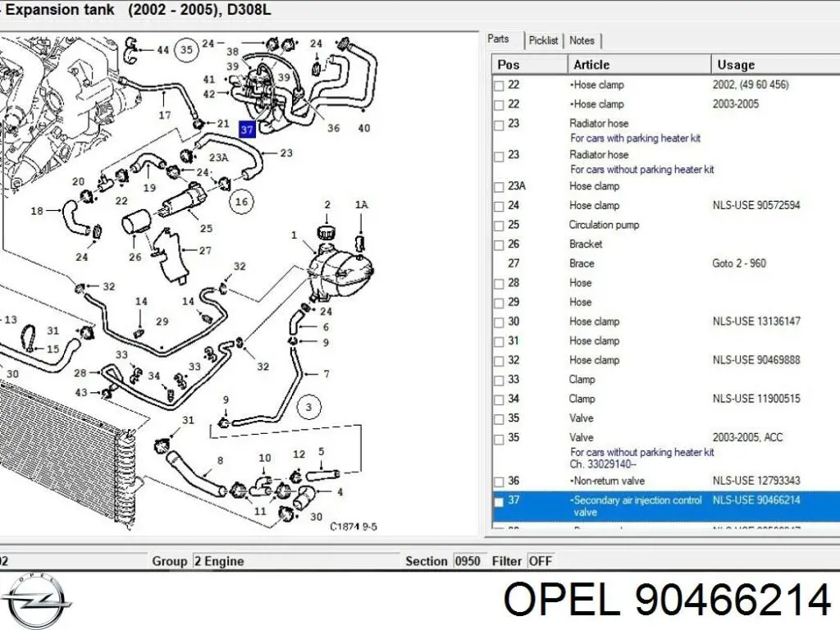Click the Opel logo
840x630 pixels.
(x=36, y=600)
